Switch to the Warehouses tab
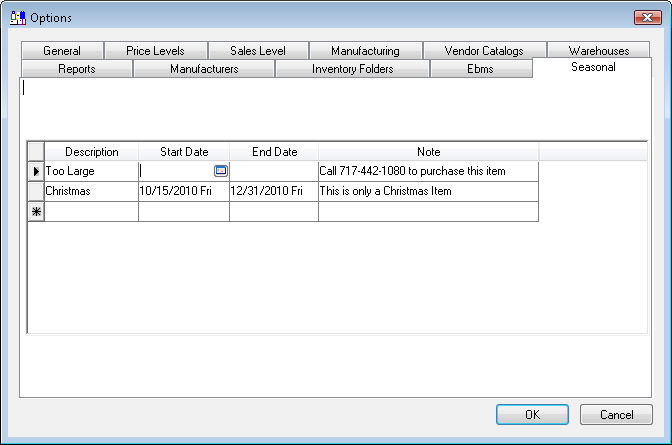The width and height of the screenshot is (672, 445). point(599,51)
